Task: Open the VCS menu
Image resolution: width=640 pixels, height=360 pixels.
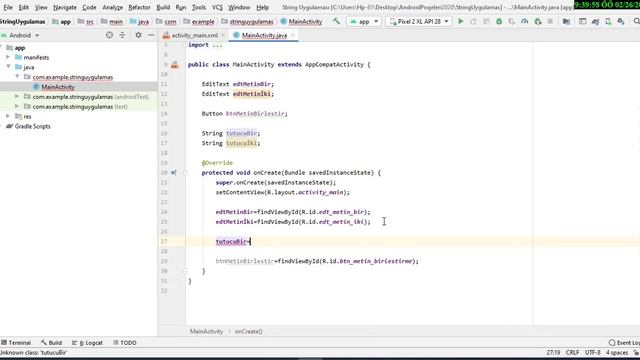Action: [217, 7]
